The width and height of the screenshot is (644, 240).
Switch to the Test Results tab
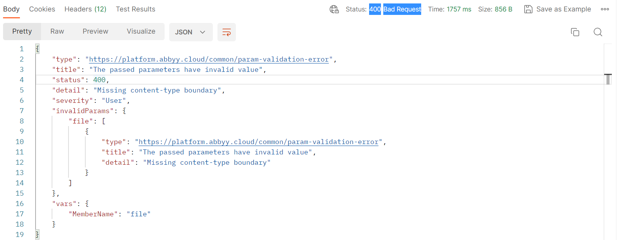click(136, 9)
